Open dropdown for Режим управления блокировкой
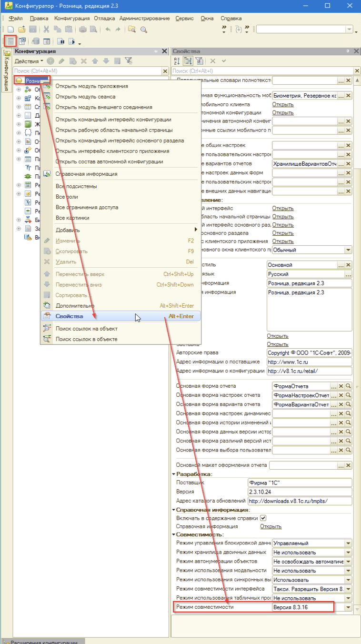 pyautogui.click(x=349, y=543)
